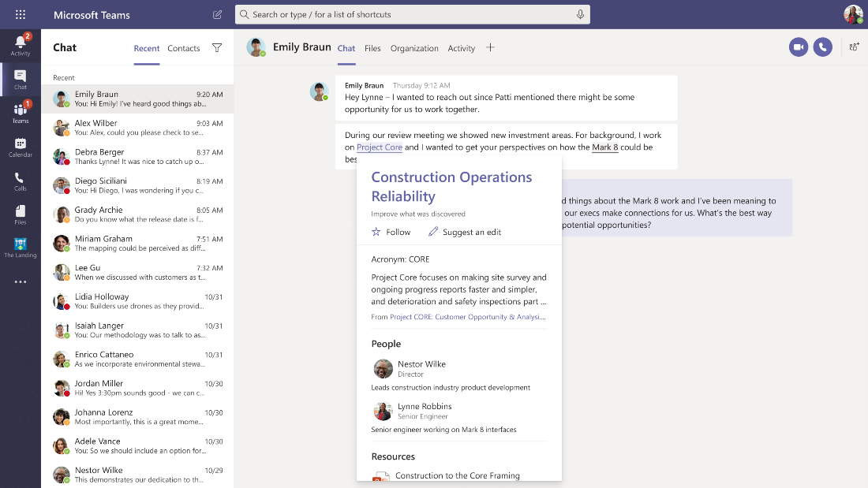Start a video call with Emily

(x=799, y=47)
